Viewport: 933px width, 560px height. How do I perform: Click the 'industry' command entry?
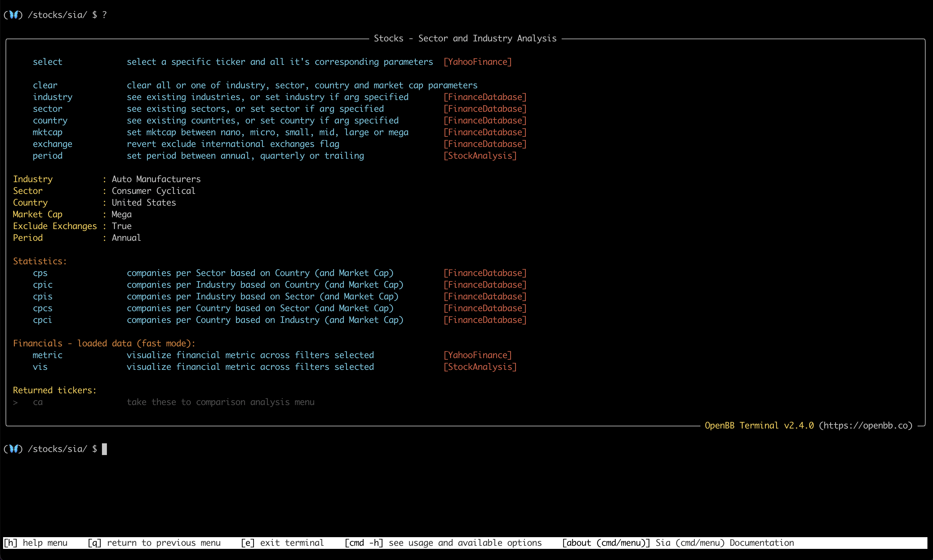[53, 97]
